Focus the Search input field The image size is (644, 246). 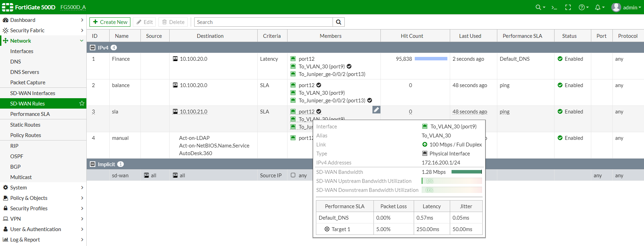[264, 22]
